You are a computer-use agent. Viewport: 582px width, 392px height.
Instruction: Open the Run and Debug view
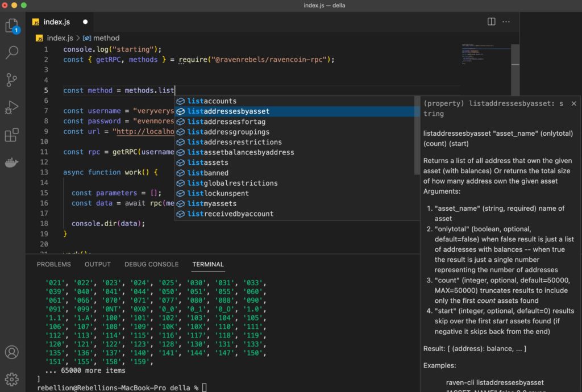coord(12,107)
